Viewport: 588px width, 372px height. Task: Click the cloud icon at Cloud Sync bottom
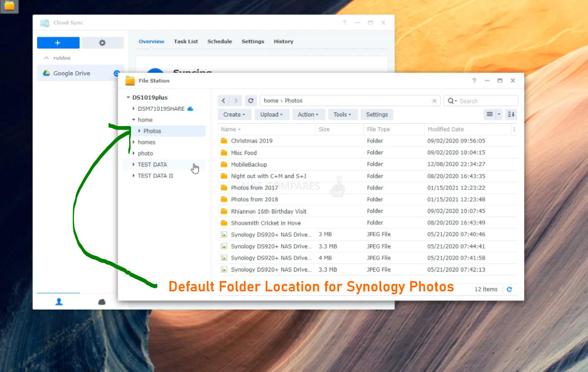(101, 302)
